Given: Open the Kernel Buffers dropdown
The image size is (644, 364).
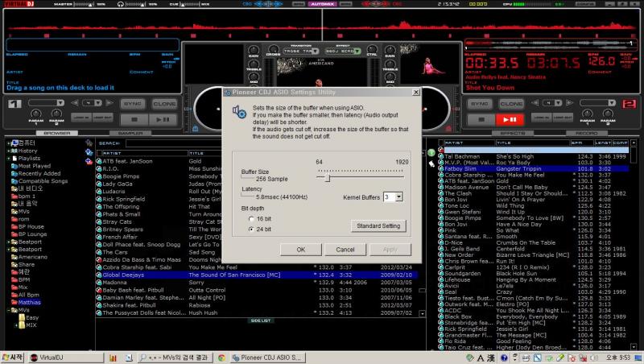Looking at the screenshot, I should click(x=399, y=196).
